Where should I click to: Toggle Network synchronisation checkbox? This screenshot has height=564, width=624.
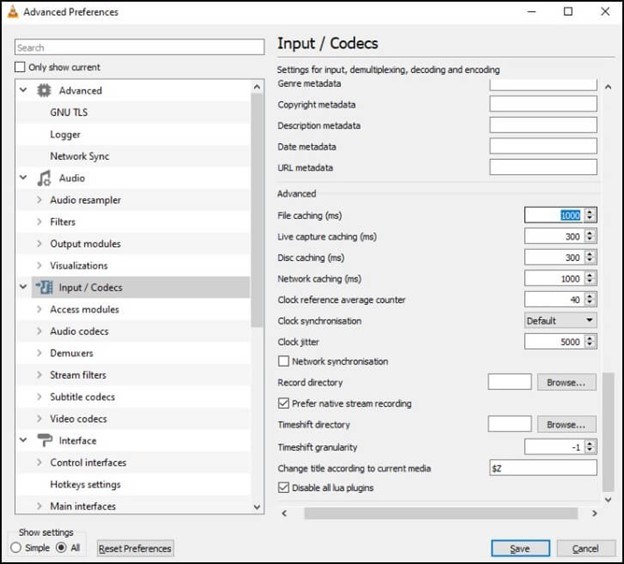[x=284, y=362]
